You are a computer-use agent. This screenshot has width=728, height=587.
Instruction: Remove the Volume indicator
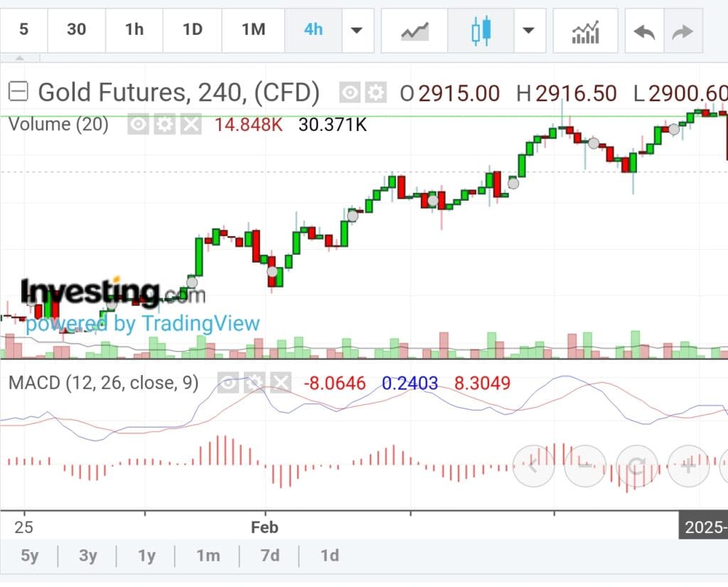pos(191,125)
